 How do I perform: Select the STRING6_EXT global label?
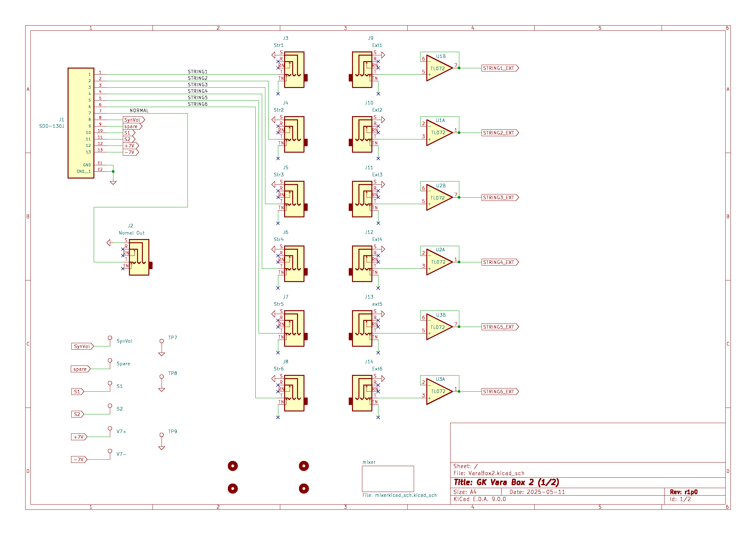[499, 392]
